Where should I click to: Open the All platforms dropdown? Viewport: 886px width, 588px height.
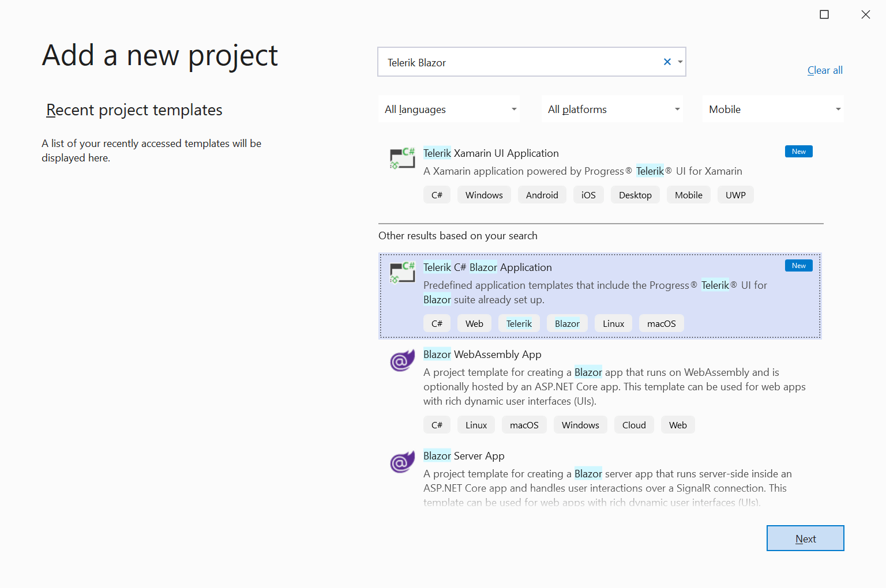611,109
